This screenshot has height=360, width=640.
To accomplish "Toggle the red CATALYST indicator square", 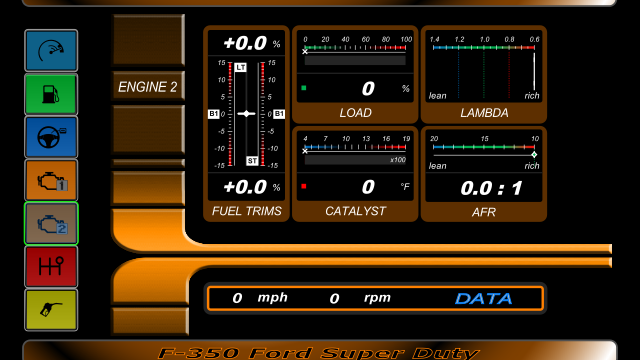I will tap(304, 187).
